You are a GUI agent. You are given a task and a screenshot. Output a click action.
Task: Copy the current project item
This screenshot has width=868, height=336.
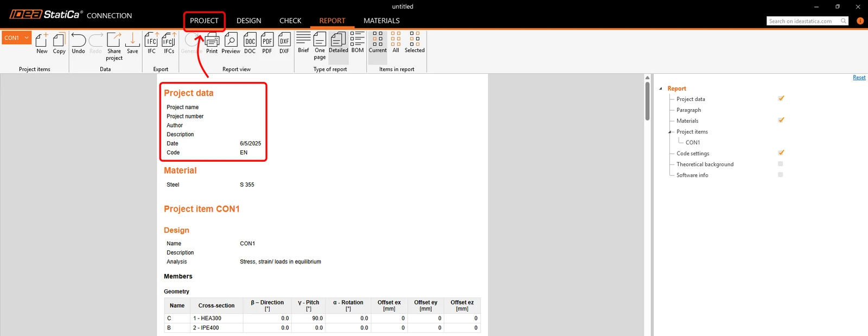tap(59, 43)
